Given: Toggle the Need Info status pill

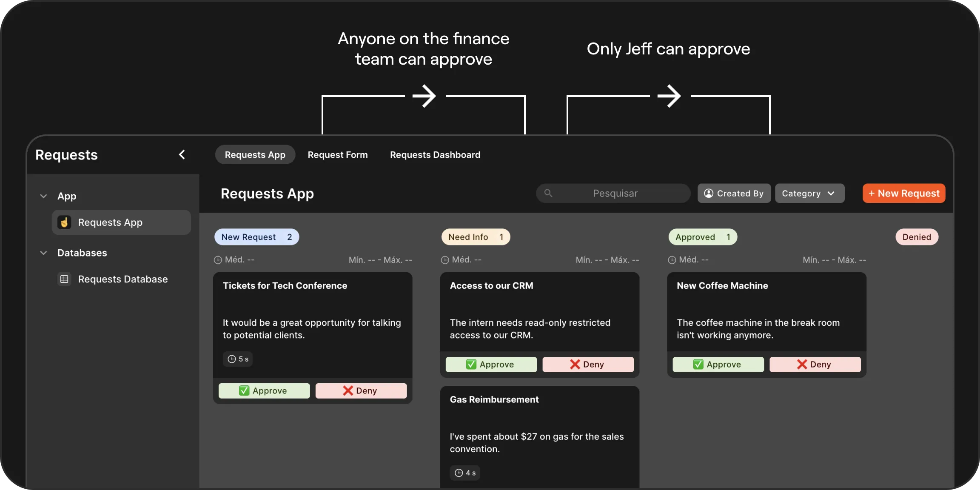Looking at the screenshot, I should point(476,237).
